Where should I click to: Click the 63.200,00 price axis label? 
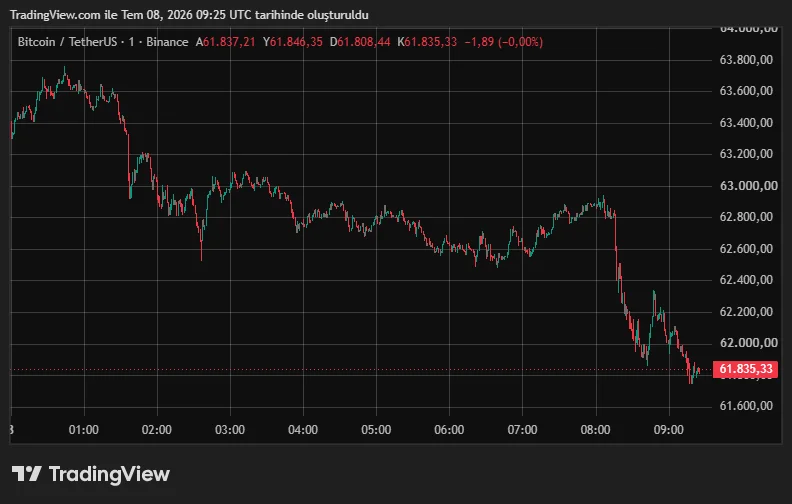click(746, 154)
